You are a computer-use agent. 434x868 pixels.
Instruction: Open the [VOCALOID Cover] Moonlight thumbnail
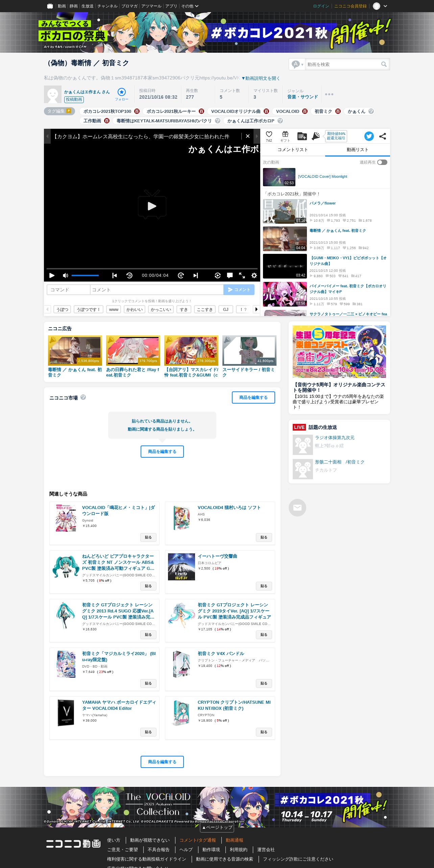pyautogui.click(x=279, y=177)
